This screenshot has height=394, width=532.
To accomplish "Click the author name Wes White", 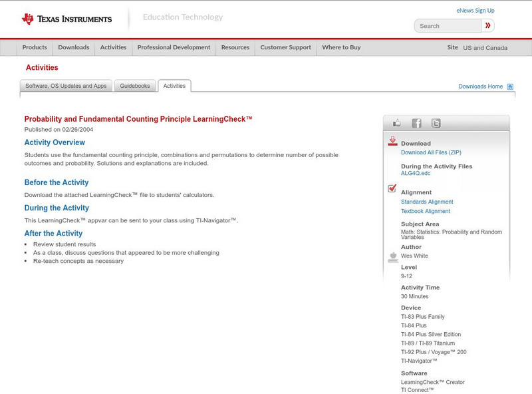I will tap(414, 256).
